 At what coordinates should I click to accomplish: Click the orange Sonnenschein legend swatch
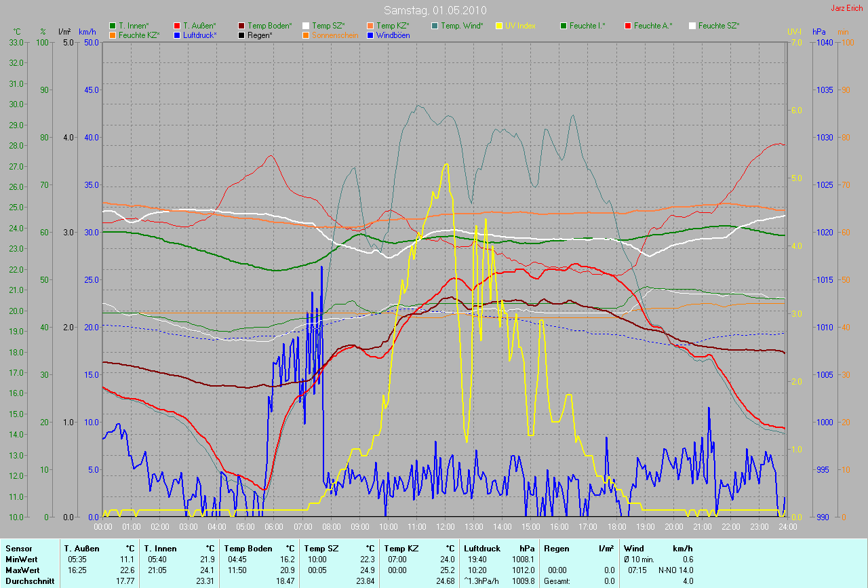[x=306, y=35]
